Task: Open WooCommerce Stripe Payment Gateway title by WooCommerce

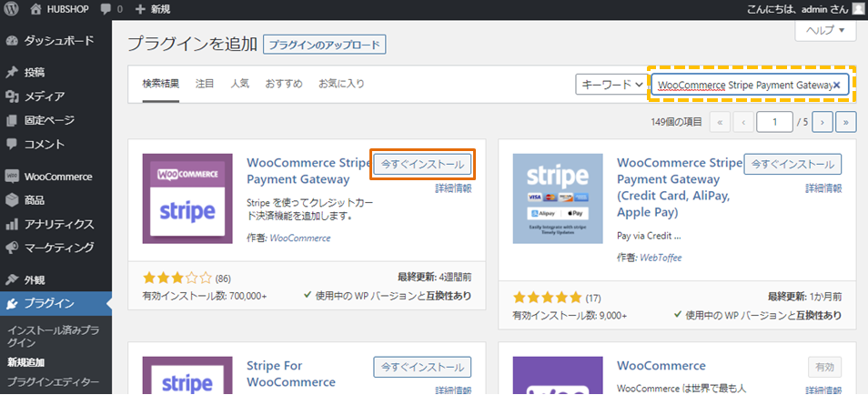Action: [308, 171]
